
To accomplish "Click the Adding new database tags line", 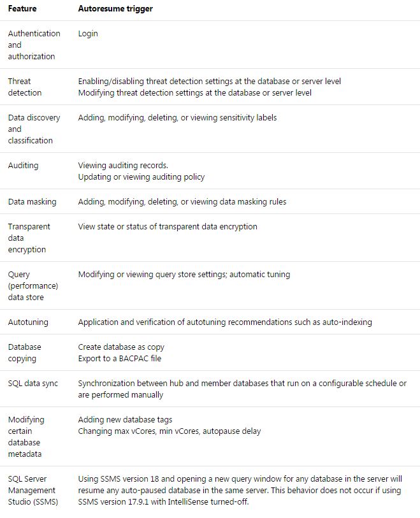I will [x=125, y=419].
